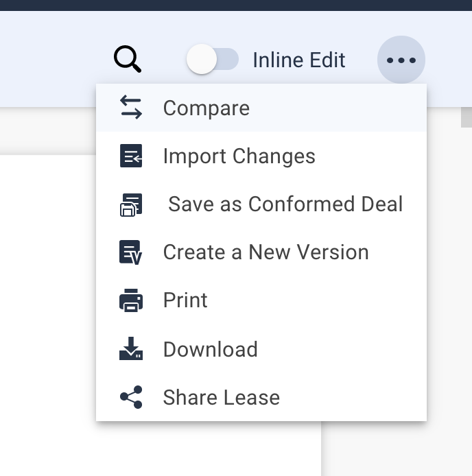This screenshot has height=476, width=472.
Task: Click the printer icon
Action: click(x=131, y=300)
